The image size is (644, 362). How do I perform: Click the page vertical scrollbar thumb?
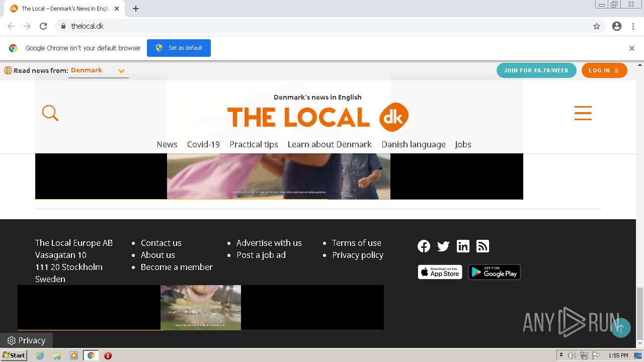(x=639, y=314)
